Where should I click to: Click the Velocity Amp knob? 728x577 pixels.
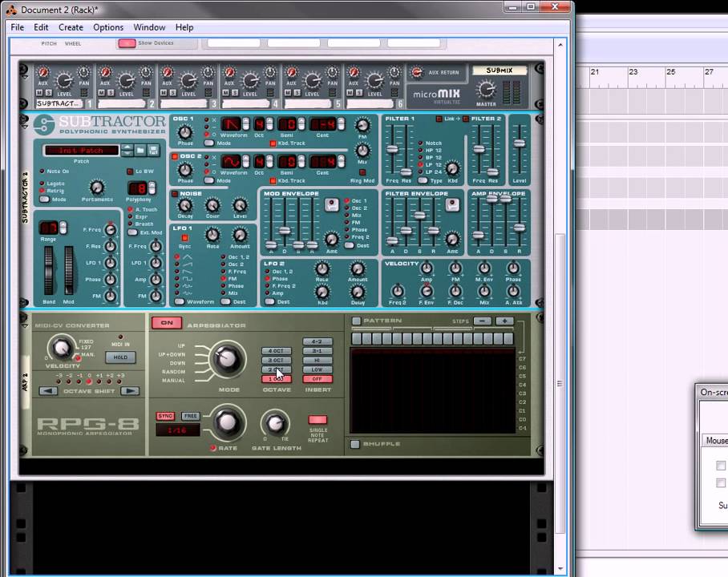[427, 268]
